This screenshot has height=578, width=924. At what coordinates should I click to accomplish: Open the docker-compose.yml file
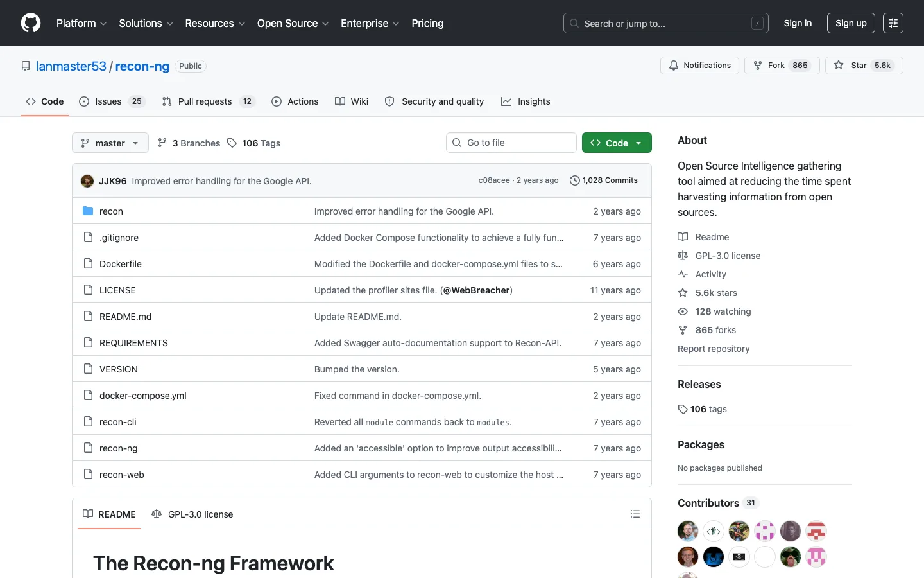point(143,396)
